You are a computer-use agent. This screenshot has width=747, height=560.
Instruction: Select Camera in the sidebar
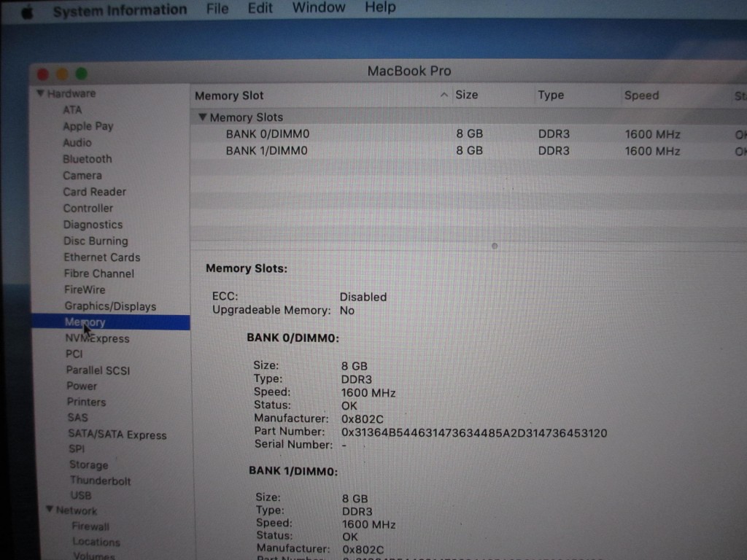click(82, 175)
